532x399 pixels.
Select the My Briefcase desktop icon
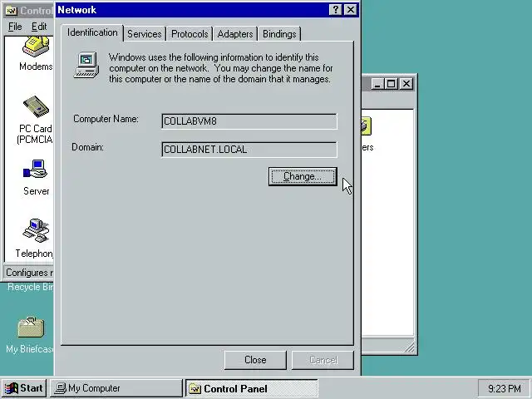click(x=31, y=328)
